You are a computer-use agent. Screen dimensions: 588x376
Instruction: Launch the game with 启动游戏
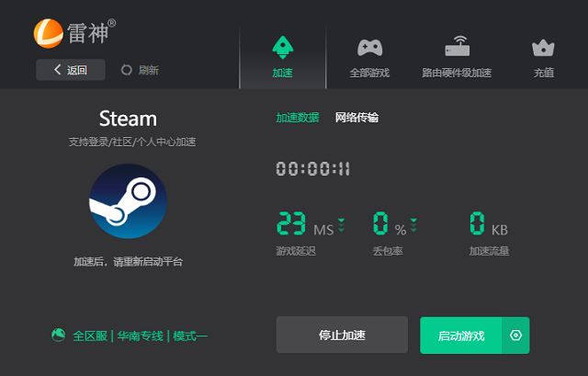[461, 336]
